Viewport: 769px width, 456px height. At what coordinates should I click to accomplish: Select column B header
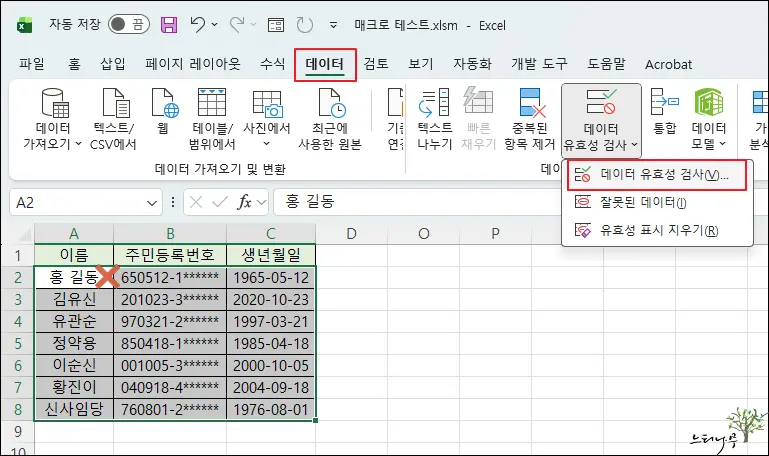pyautogui.click(x=170, y=234)
